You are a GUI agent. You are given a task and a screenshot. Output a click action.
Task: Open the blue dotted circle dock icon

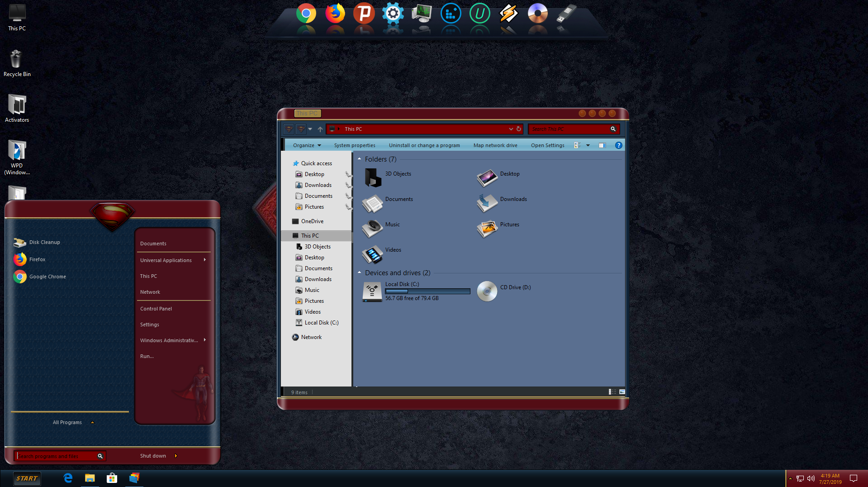[451, 14]
